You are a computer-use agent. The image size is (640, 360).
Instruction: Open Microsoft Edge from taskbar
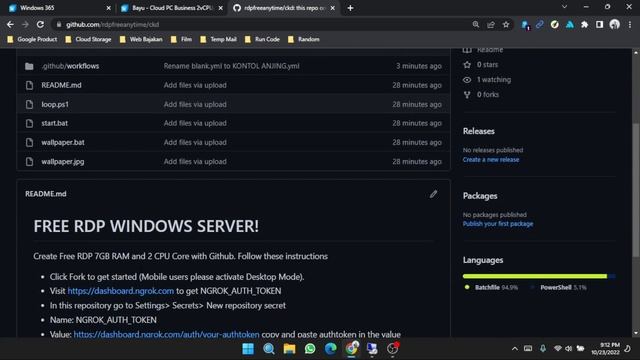[331, 349]
